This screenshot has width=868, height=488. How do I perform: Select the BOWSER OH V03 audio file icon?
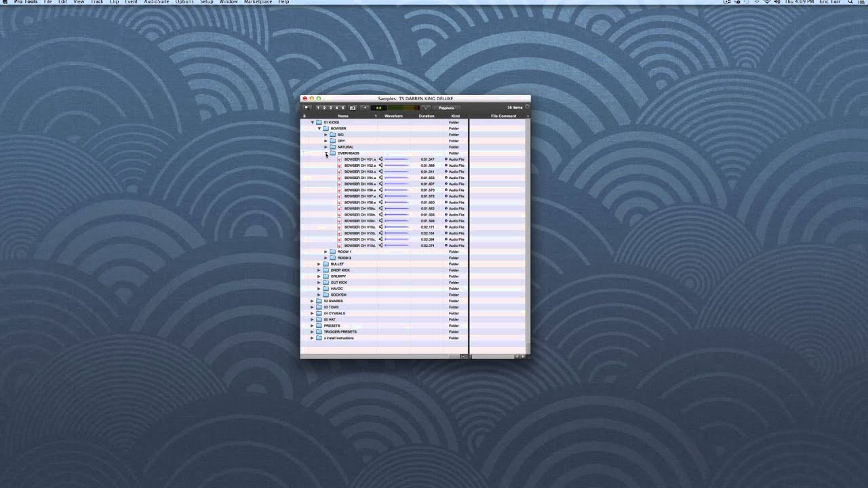pyautogui.click(x=339, y=171)
